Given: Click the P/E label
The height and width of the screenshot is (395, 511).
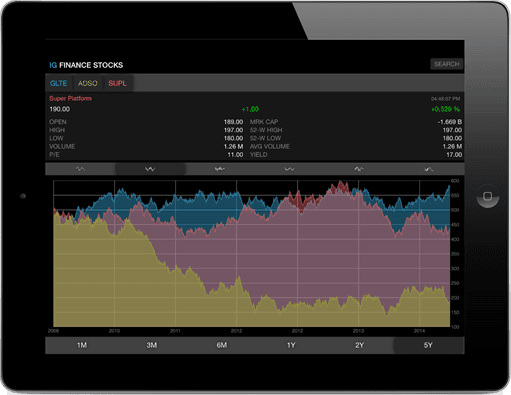Looking at the screenshot, I should (x=54, y=155).
